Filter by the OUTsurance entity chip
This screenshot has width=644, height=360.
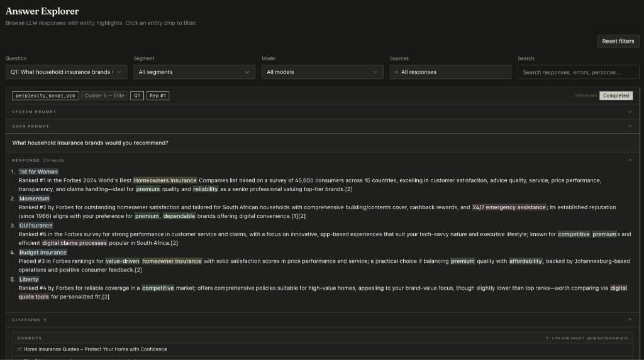(36, 226)
